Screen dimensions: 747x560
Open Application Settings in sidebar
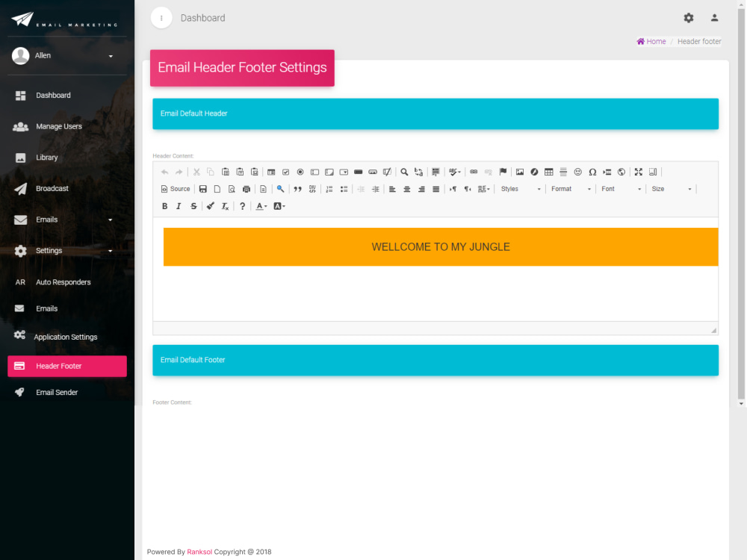point(67,337)
